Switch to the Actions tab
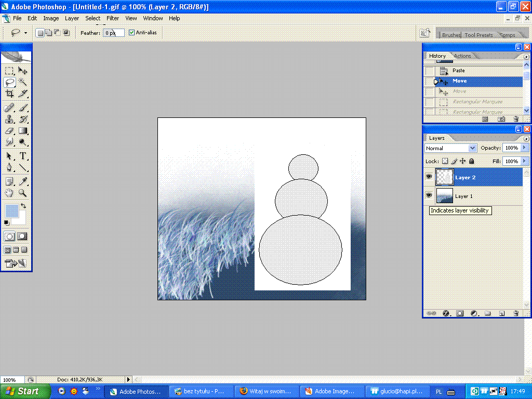This screenshot has width=532, height=399. pos(462,56)
